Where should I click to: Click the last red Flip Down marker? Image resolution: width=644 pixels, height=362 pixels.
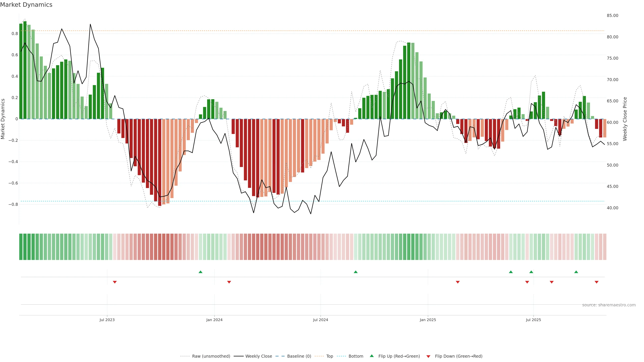(597, 282)
